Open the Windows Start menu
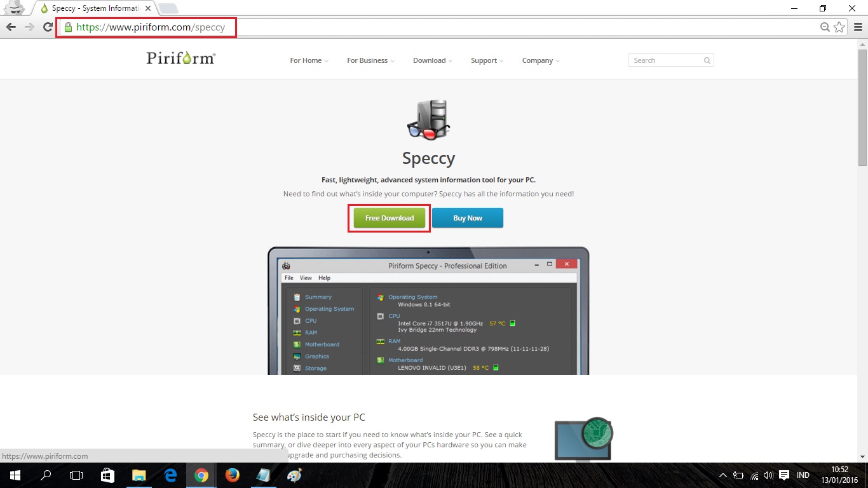Viewport: 868px width, 488px height. [x=15, y=475]
